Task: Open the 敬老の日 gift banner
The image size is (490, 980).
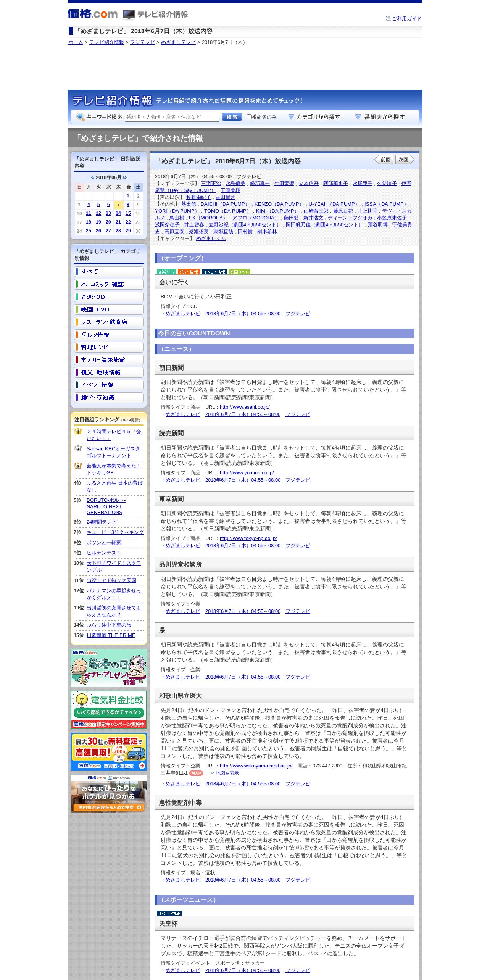Action: 109,668
